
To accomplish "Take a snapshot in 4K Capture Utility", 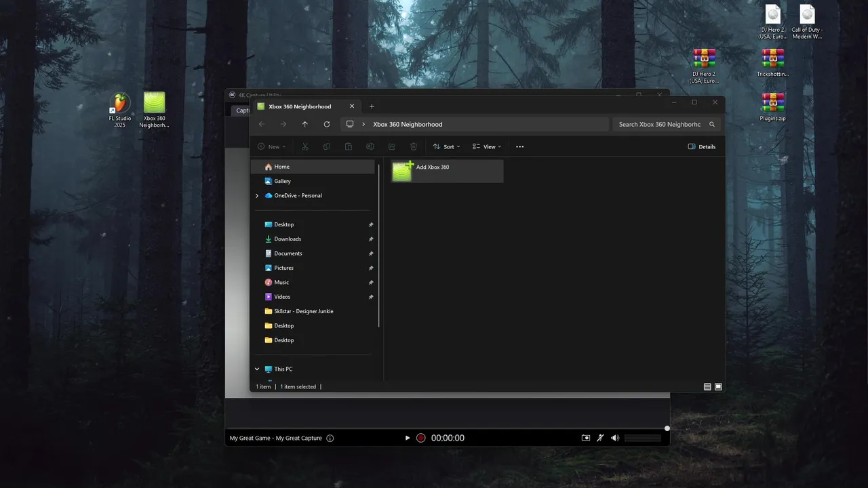I will (586, 438).
